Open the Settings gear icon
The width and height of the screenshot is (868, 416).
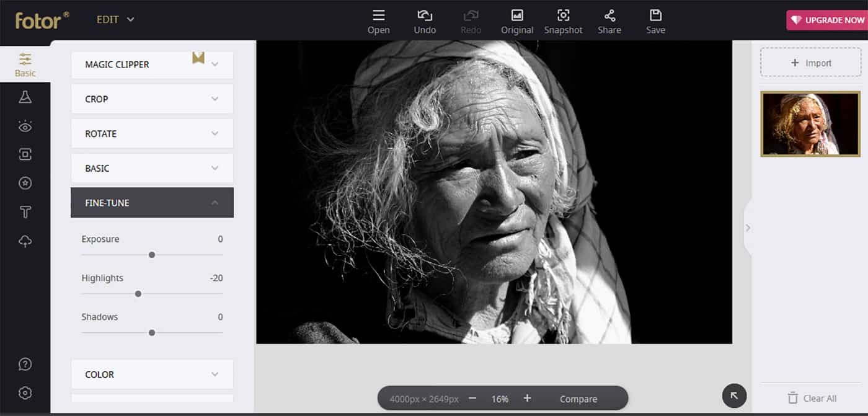tap(25, 392)
